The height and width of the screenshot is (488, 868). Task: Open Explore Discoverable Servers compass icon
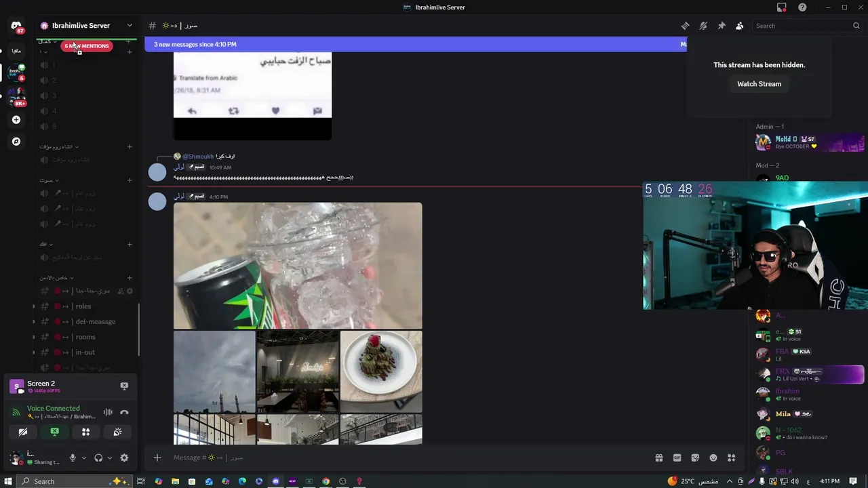[x=16, y=142]
